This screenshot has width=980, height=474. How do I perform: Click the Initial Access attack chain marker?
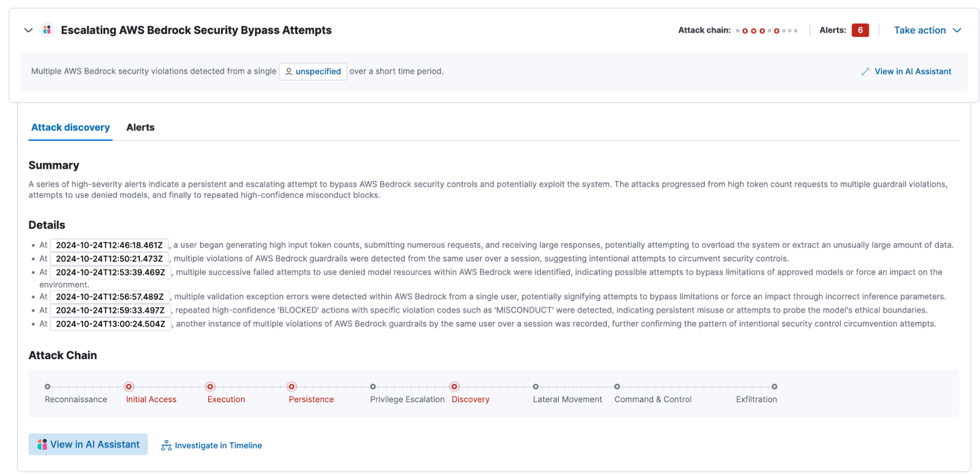(x=129, y=387)
